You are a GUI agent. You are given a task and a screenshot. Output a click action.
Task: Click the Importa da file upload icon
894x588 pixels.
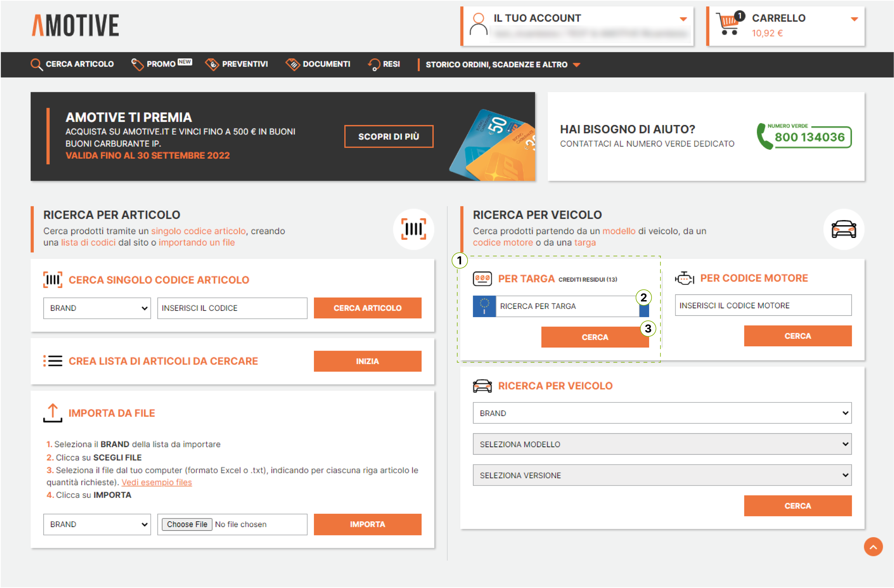(x=53, y=412)
